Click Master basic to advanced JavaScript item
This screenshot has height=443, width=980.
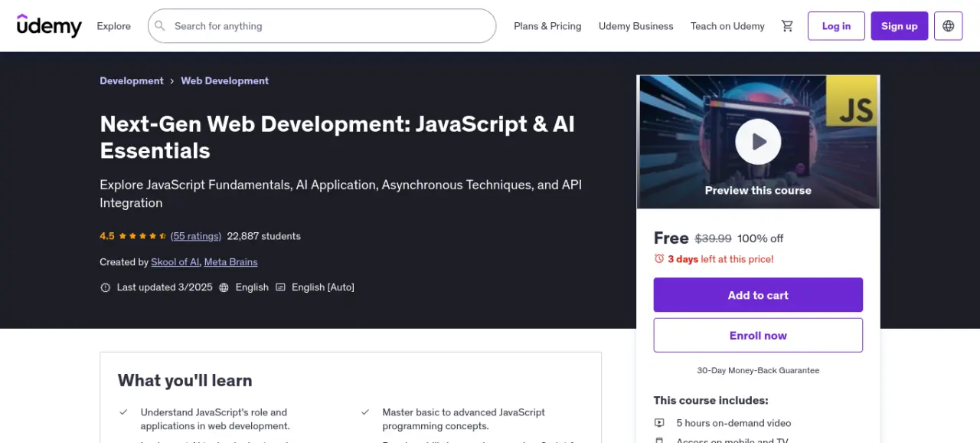[x=464, y=419]
